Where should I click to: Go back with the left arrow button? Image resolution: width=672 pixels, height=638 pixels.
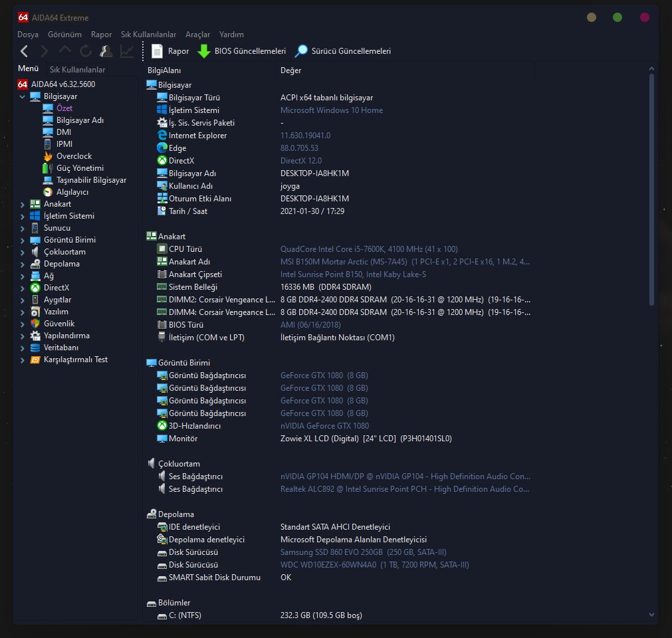pyautogui.click(x=25, y=51)
